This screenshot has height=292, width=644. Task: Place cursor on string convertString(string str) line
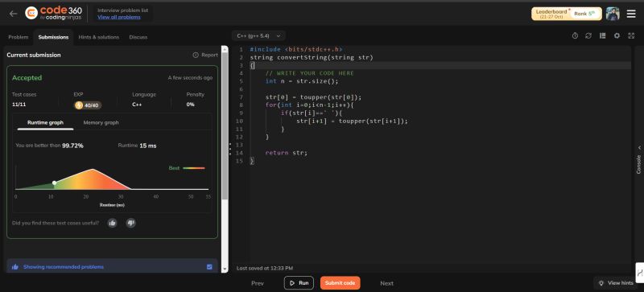(x=312, y=57)
